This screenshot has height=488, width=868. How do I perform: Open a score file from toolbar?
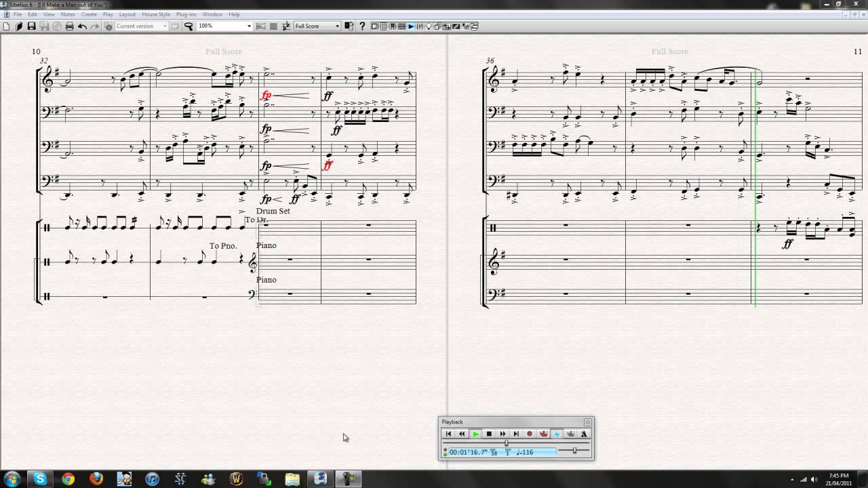(18, 26)
